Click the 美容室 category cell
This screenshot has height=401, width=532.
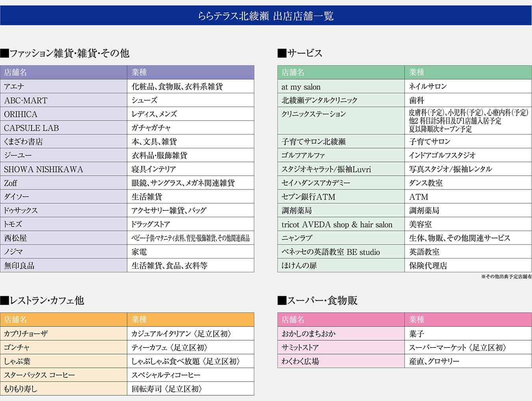468,224
